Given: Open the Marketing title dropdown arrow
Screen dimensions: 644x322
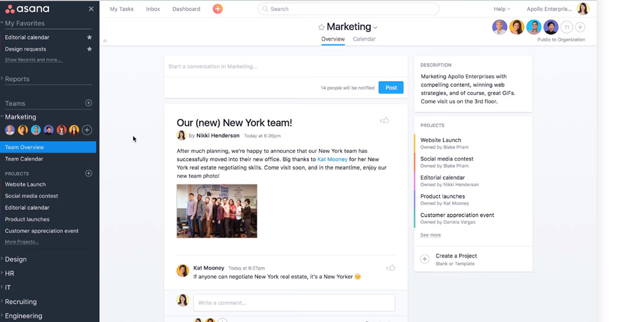Looking at the screenshot, I should (375, 27).
